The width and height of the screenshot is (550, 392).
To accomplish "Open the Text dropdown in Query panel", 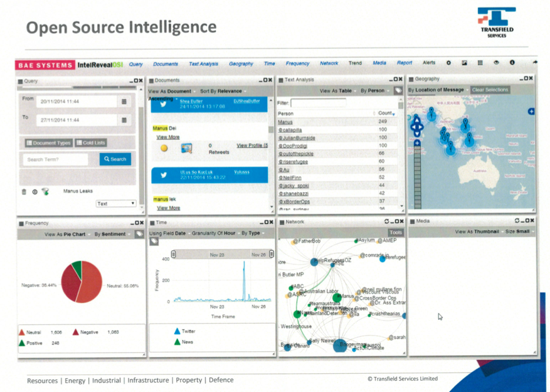I will [116, 204].
